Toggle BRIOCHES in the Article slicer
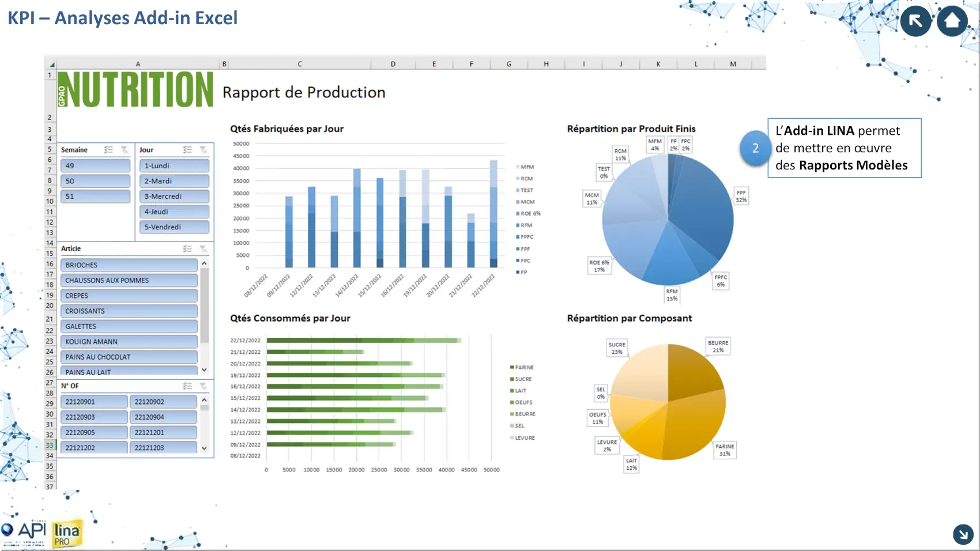The image size is (980, 551). click(129, 265)
